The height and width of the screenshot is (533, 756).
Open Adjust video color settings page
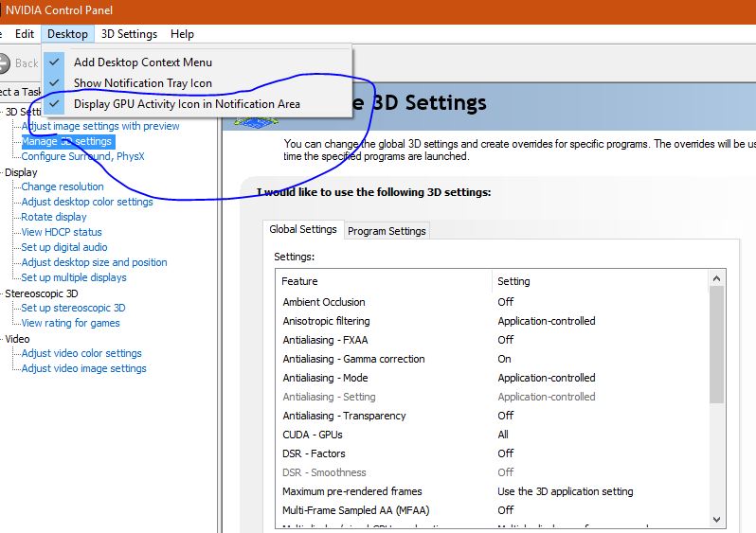point(81,353)
